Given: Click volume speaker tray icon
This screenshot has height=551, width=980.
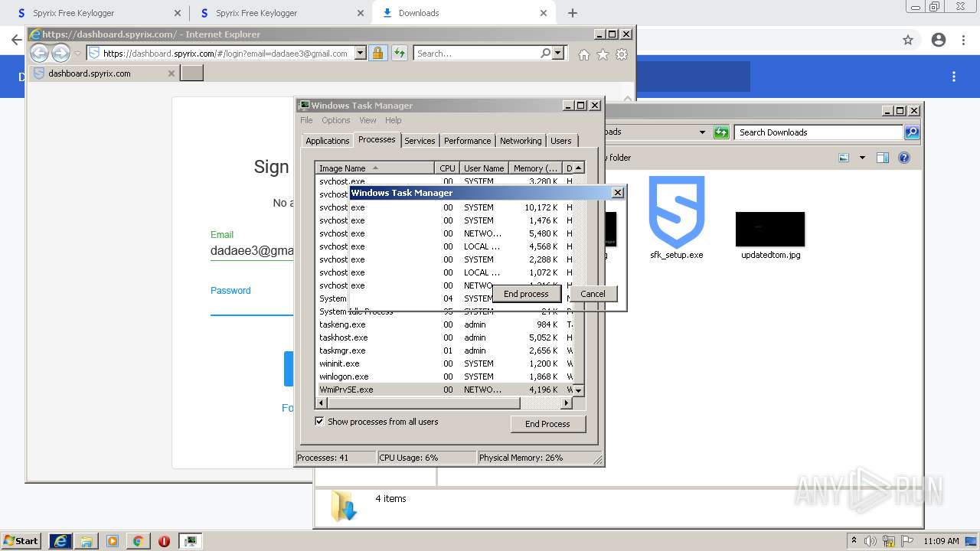Looking at the screenshot, I should click(x=872, y=541).
